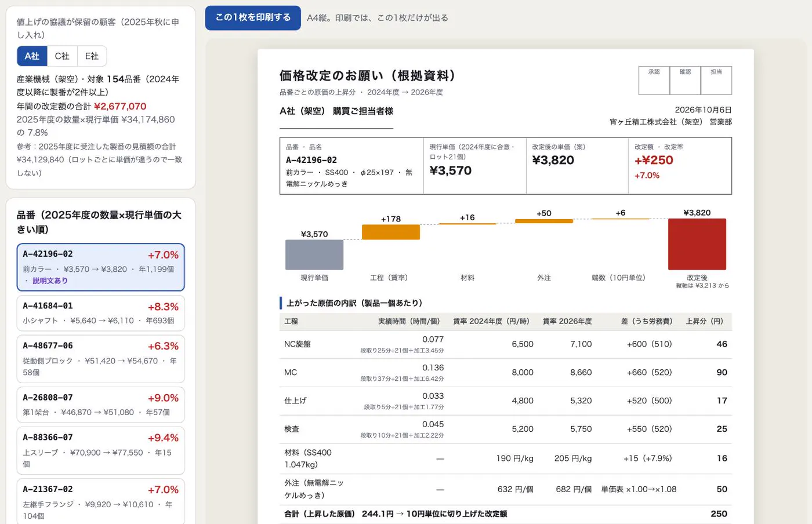Click the 検査 row label
The image size is (812, 524).
(292, 430)
